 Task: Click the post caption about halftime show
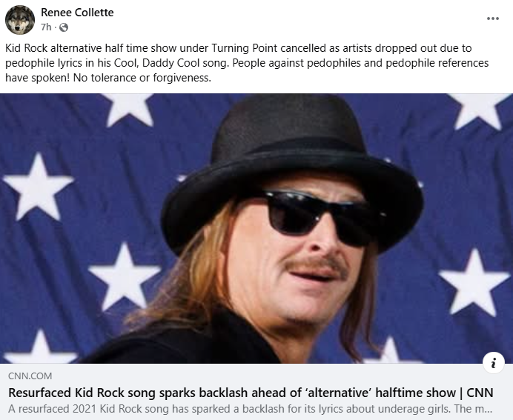click(x=247, y=63)
